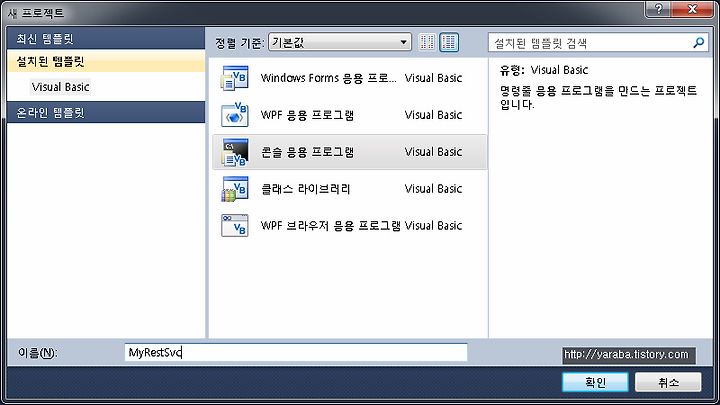Click the Windows Forms application VB icon
This screenshot has width=720, height=405.
point(235,78)
